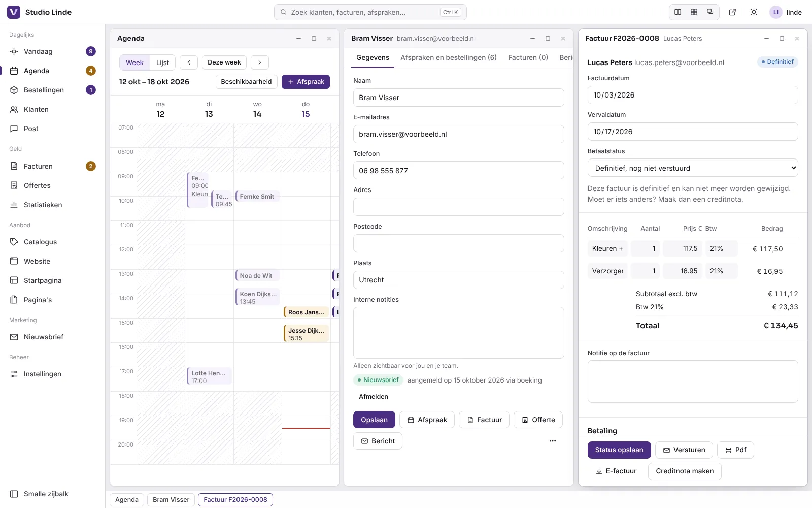
Task: Click the Versturen button
Action: coord(684,450)
